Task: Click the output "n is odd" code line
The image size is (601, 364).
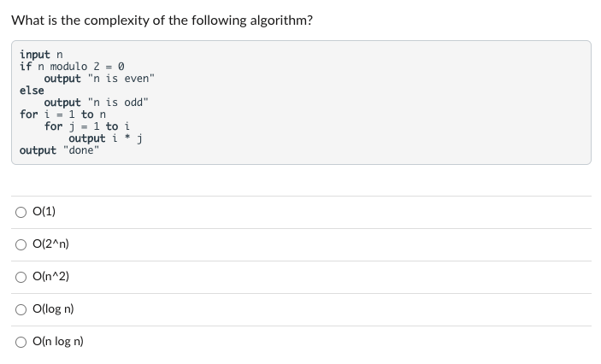Action: tap(97, 103)
